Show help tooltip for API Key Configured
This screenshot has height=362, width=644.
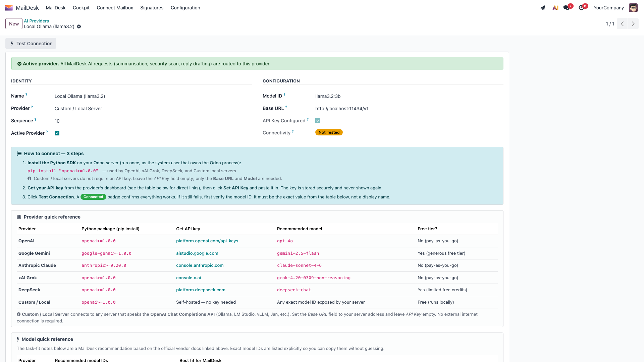coord(308,119)
